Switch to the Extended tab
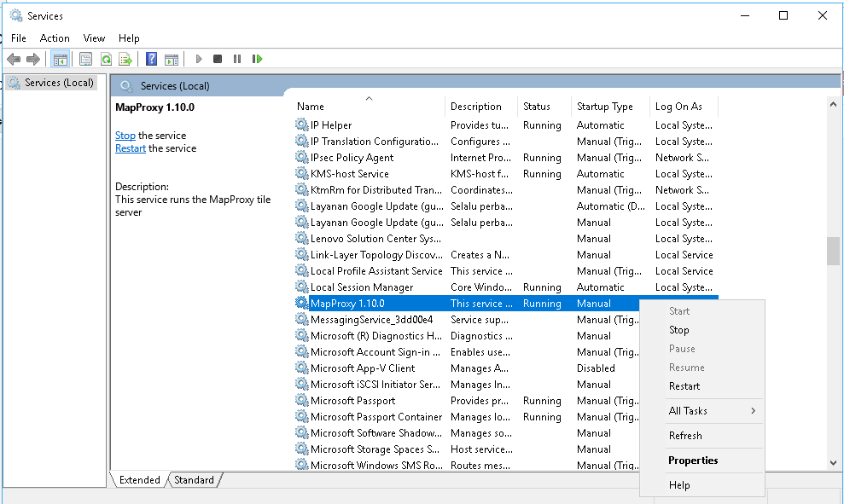The width and height of the screenshot is (844, 504). pyautogui.click(x=139, y=480)
